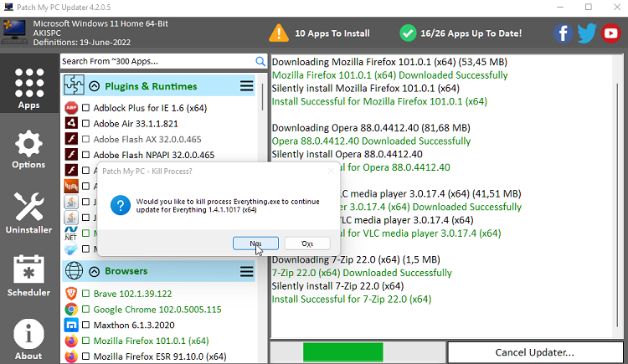Click the yellow warning triangle icon

point(279,33)
